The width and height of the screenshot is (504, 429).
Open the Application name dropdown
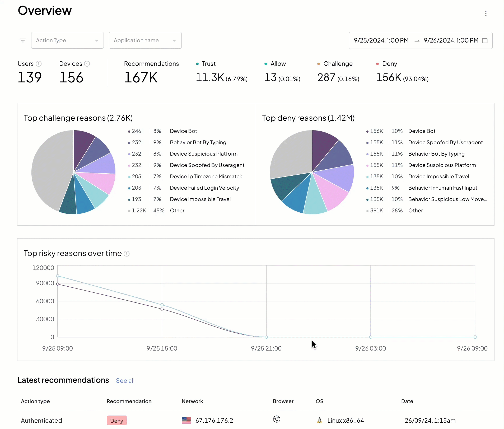click(x=145, y=40)
